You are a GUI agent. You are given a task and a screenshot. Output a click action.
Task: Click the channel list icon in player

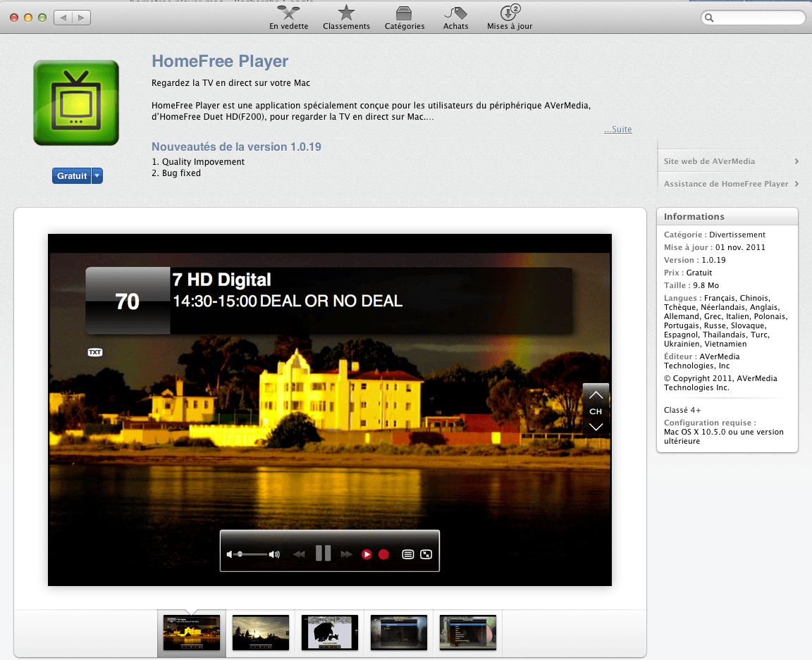tap(408, 554)
